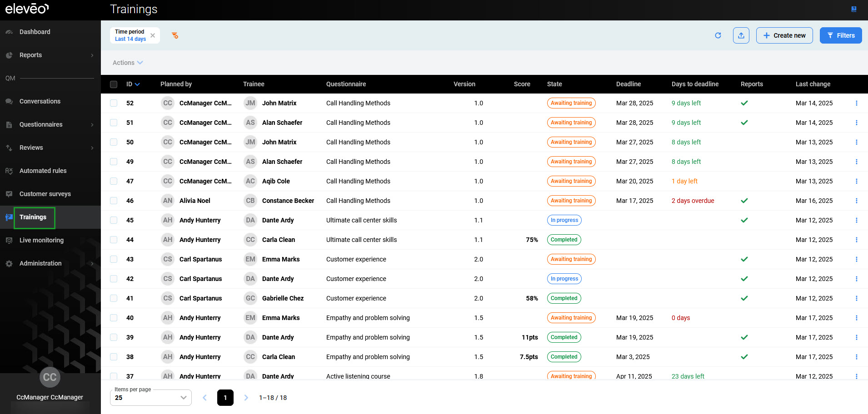Click the CC user avatar in sidebar
Screen dimensions: 868x414
50,377
